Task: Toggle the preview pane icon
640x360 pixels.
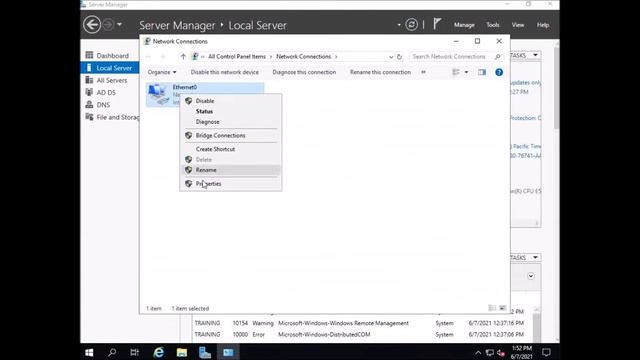Action: pyautogui.click(x=482, y=72)
